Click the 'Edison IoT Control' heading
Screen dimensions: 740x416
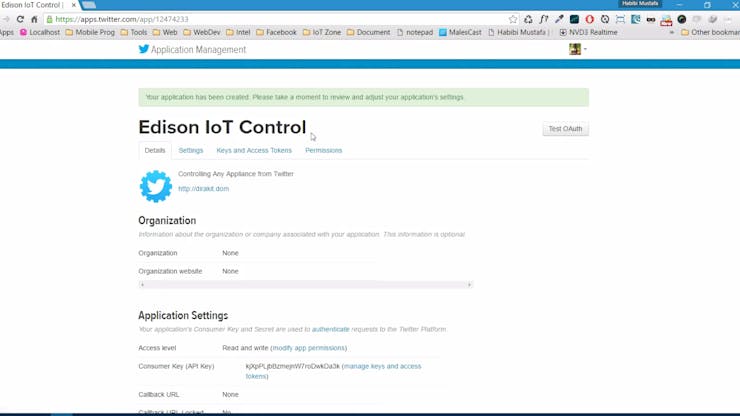tap(222, 127)
